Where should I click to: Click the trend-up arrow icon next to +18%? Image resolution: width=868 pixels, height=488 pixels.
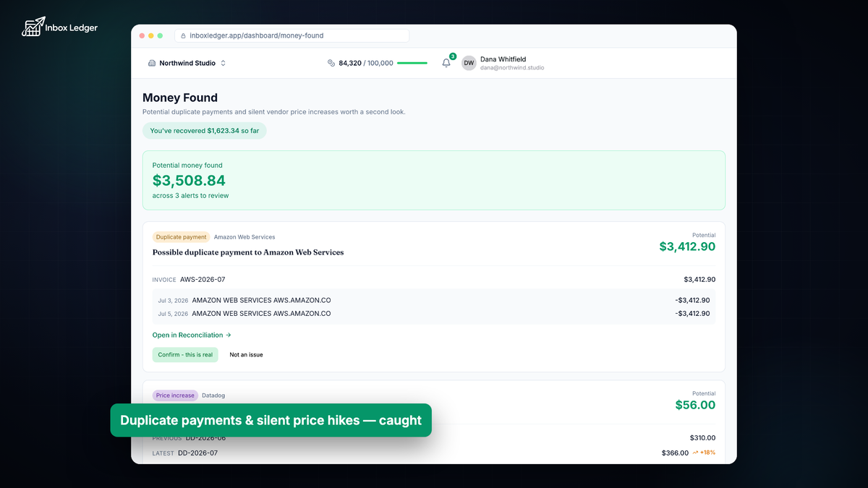tap(695, 453)
